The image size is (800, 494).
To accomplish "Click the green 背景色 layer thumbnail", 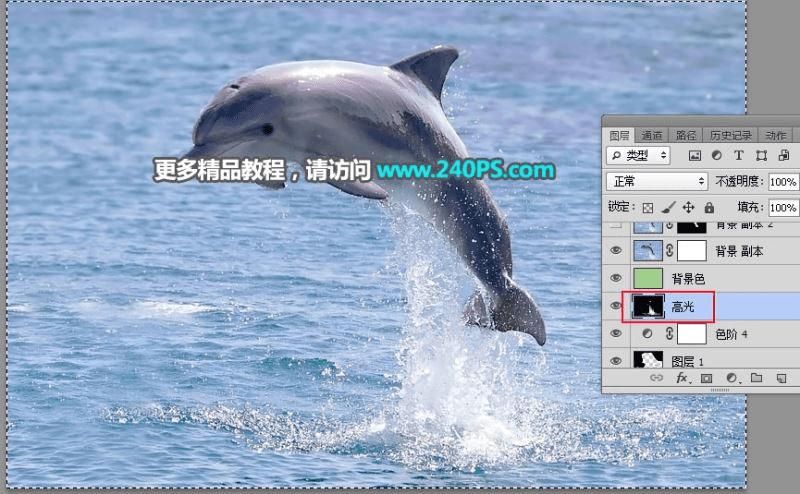I will [648, 278].
